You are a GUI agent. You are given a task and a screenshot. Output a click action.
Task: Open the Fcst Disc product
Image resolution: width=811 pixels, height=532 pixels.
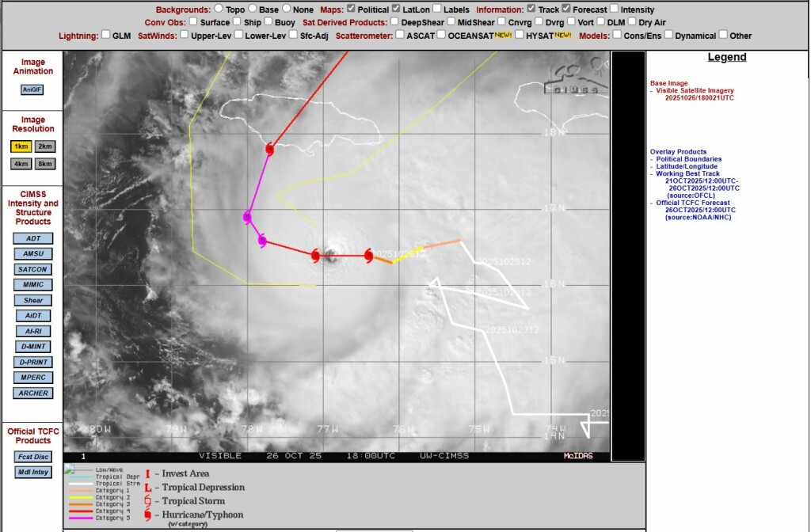click(x=33, y=457)
